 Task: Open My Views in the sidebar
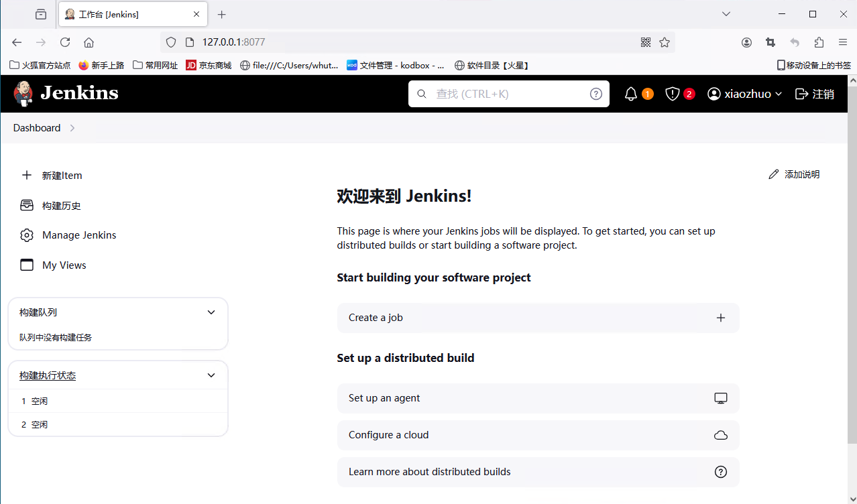[64, 265]
